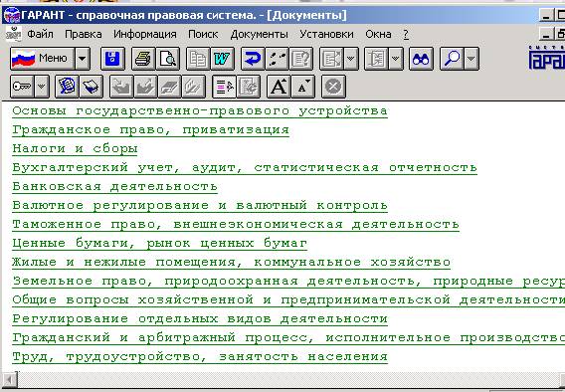Increase font size with the large A icon
Viewport: 565px width, 392px height.
coord(279,87)
